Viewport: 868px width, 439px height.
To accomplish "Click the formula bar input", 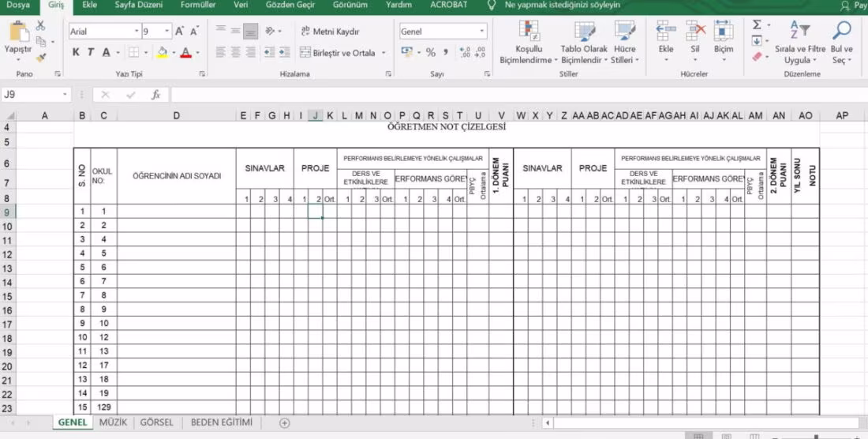I will click(x=518, y=95).
